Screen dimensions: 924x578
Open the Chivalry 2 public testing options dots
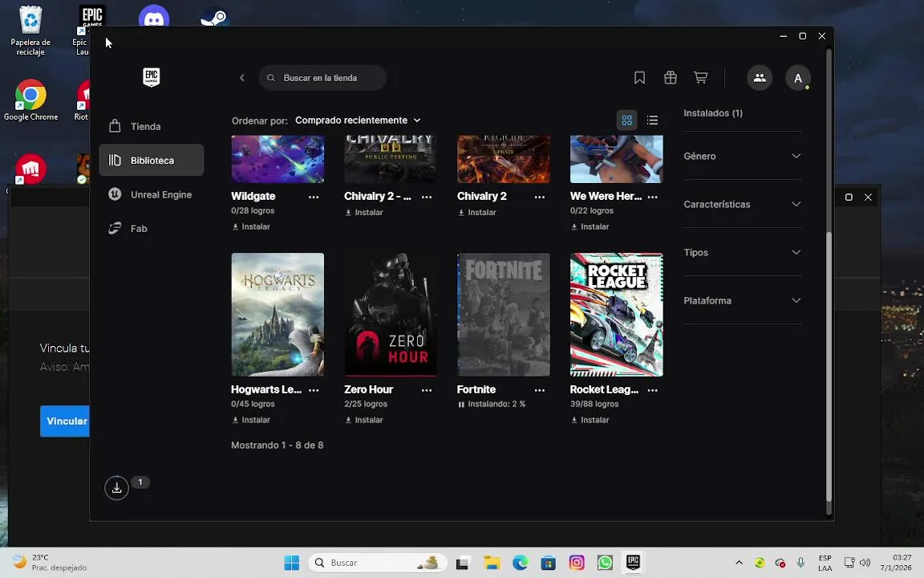[427, 197]
